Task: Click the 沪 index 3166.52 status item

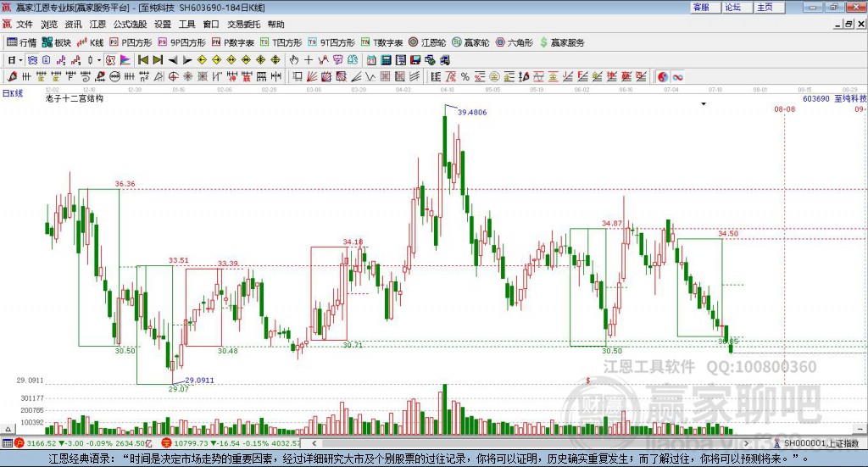Action: 84,443
